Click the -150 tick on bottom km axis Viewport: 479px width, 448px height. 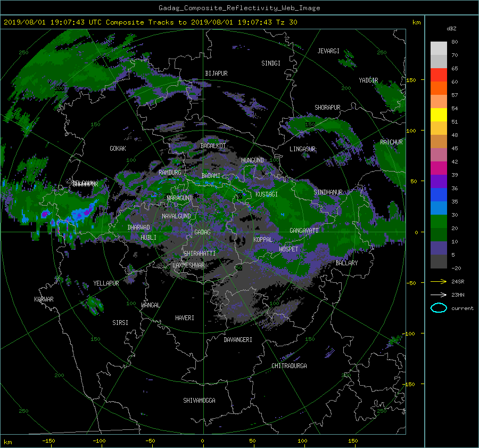[x=48, y=441]
